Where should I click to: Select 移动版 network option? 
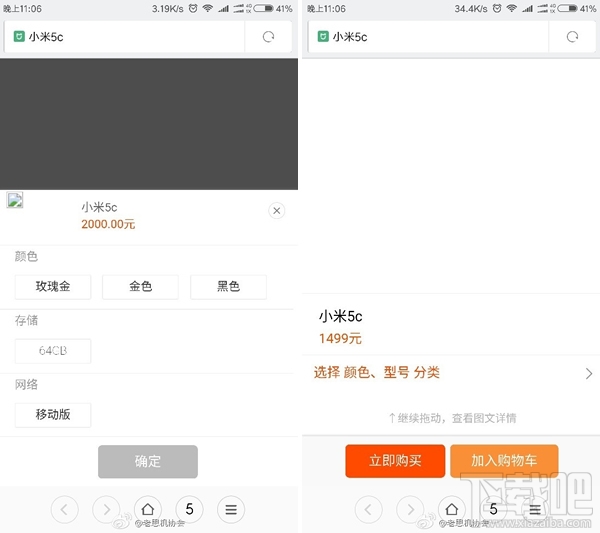[x=53, y=415]
